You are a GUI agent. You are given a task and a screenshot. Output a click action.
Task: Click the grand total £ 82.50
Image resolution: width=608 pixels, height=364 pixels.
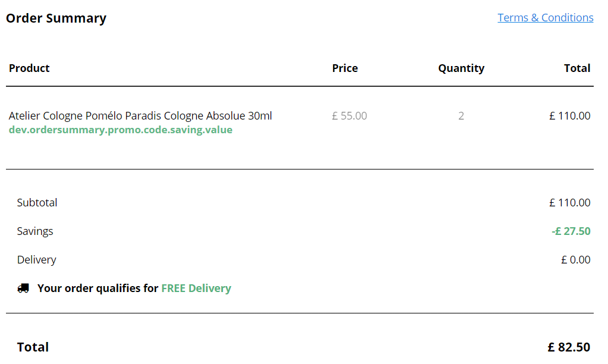pos(569,347)
